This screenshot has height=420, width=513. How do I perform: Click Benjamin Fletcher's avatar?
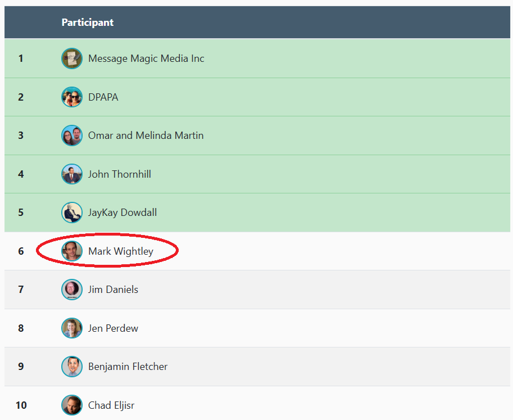click(72, 367)
